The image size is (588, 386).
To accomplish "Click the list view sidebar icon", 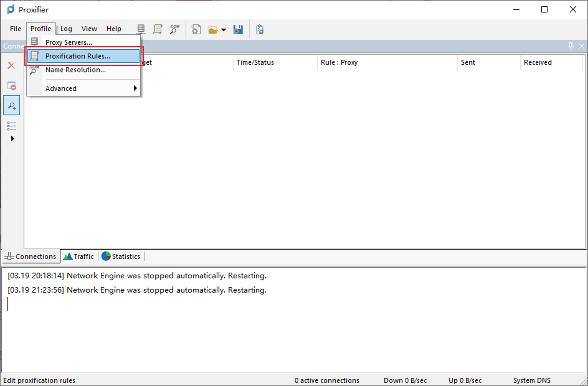I will [x=11, y=126].
